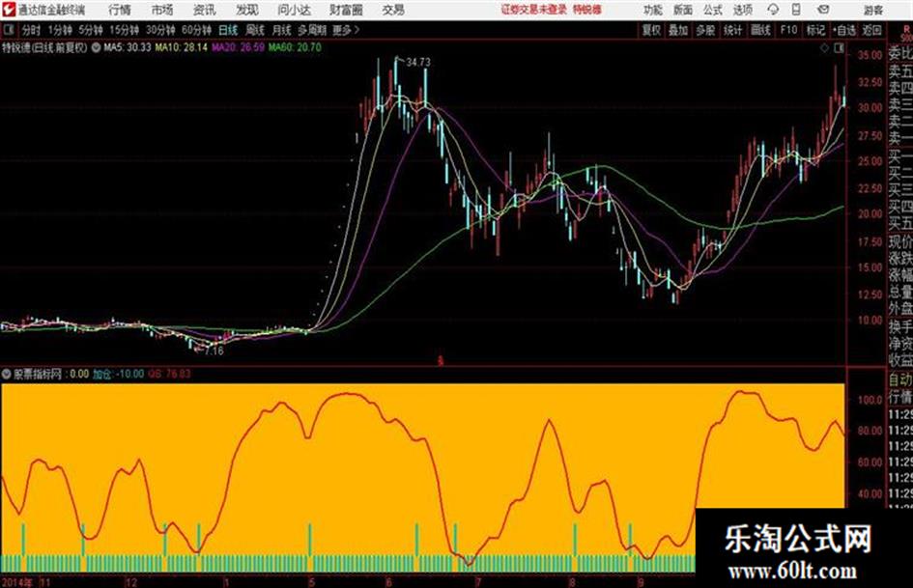The height and width of the screenshot is (588, 913).
Task: Click the 34.73 high price marker
Action: [x=418, y=63]
